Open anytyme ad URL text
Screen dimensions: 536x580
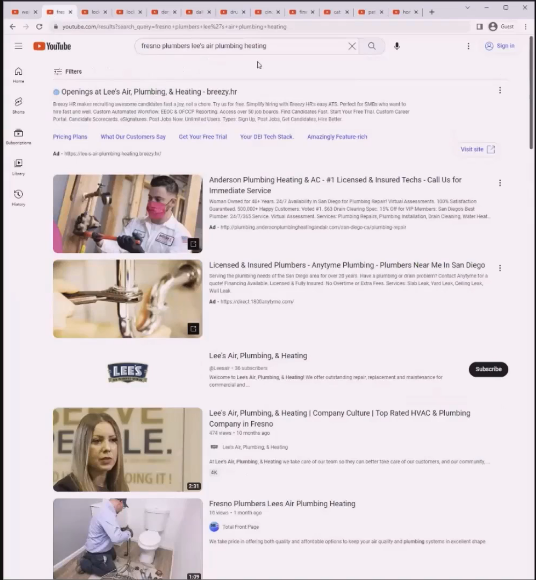tap(257, 301)
